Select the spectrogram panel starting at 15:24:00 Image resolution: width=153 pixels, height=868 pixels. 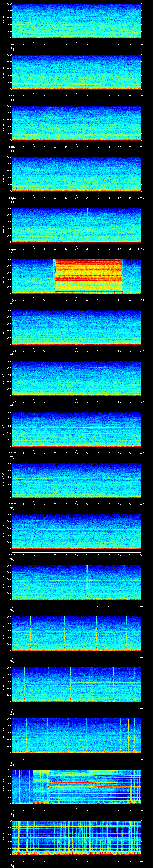point(76,429)
